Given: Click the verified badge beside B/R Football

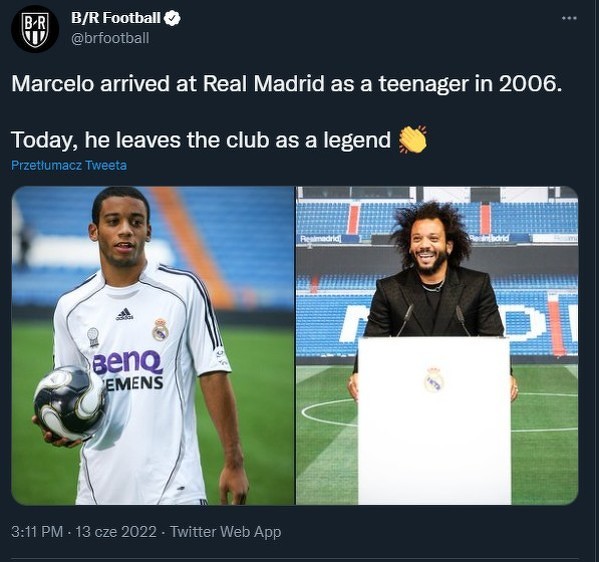Looking at the screenshot, I should coord(172,18).
